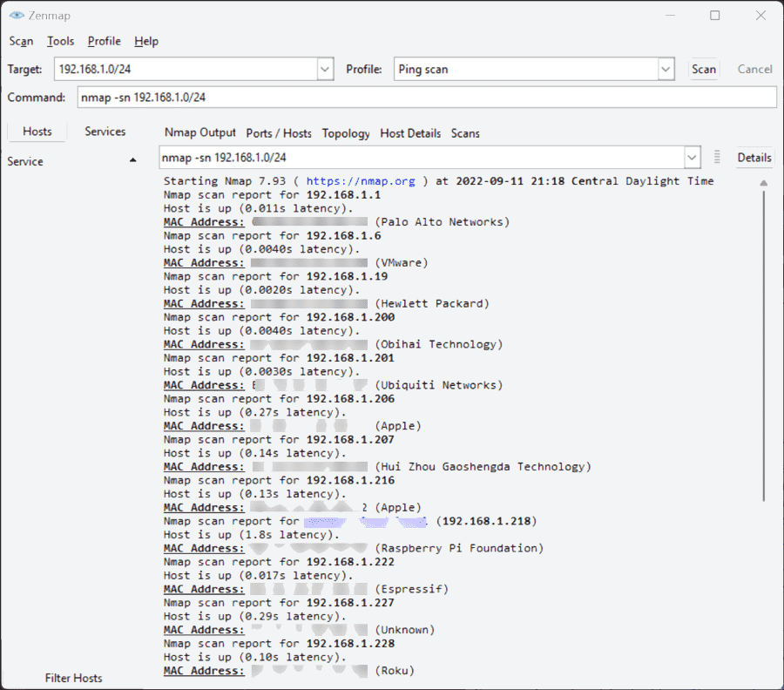Click the text '(Roku)'
Image resolution: width=784 pixels, height=690 pixels.
coord(395,671)
